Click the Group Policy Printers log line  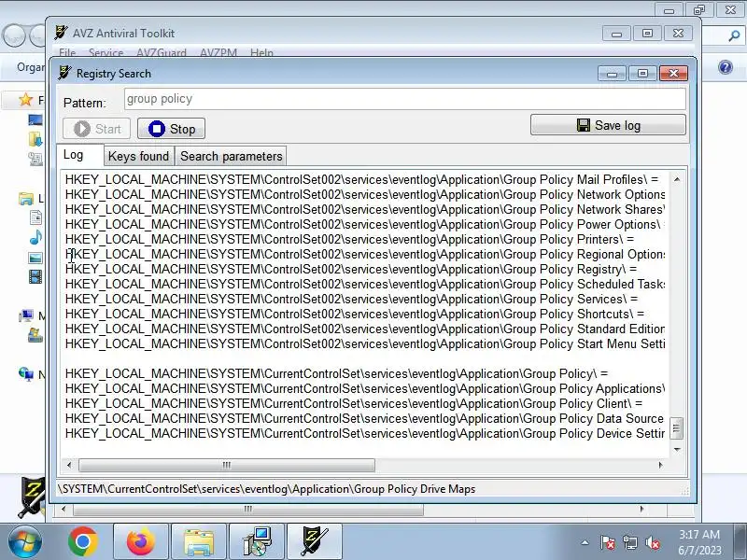pos(349,240)
